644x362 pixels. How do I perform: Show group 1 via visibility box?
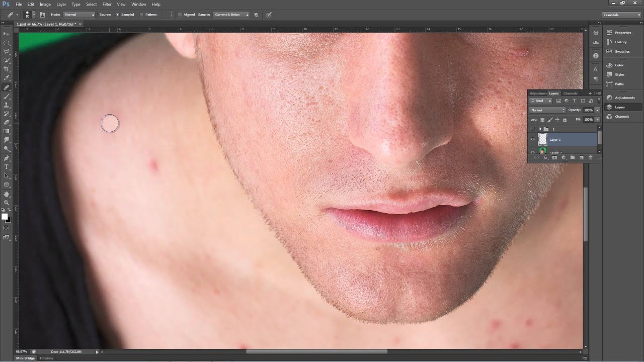tap(532, 129)
